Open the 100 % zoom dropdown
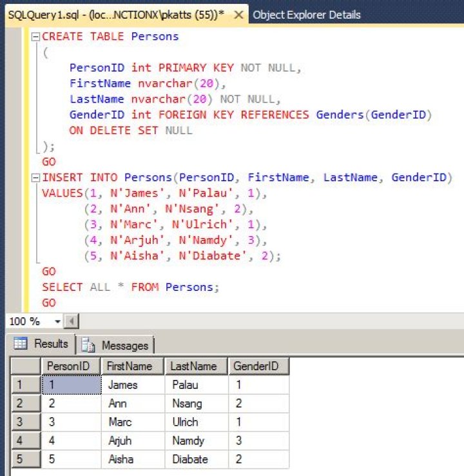Viewport: 464px width, 476px height. pyautogui.click(x=57, y=321)
